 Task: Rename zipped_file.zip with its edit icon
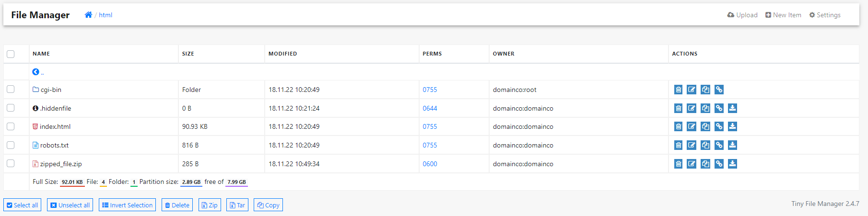692,164
